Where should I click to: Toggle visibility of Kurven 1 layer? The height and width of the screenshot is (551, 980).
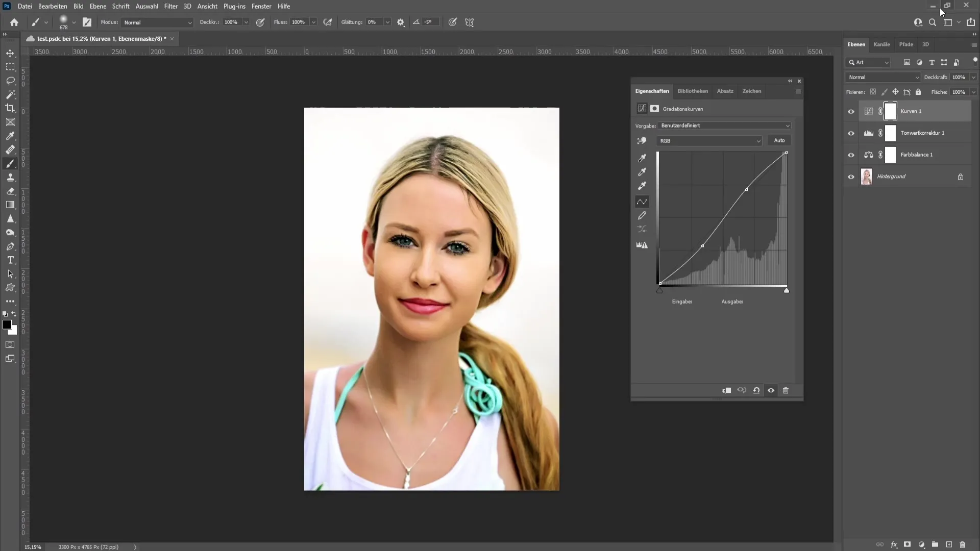[x=851, y=111]
